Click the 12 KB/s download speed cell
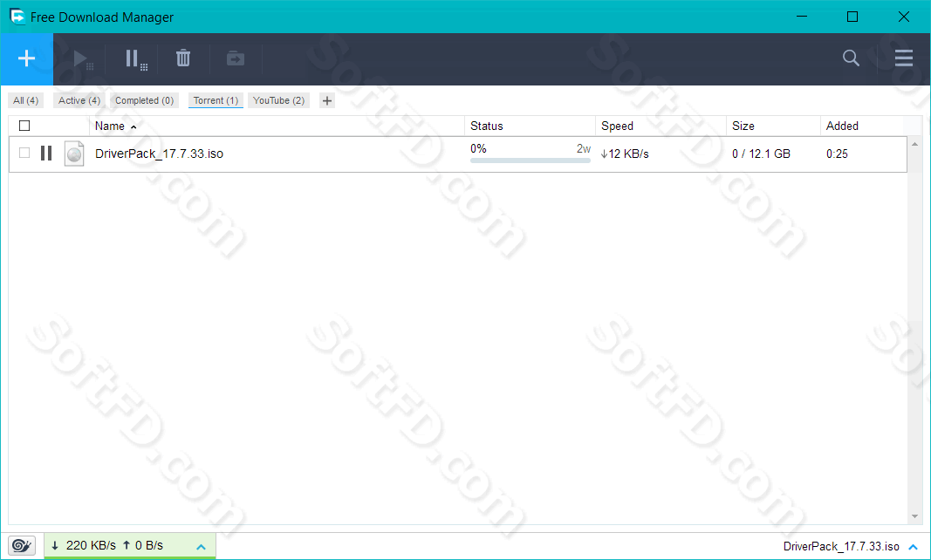 click(625, 154)
